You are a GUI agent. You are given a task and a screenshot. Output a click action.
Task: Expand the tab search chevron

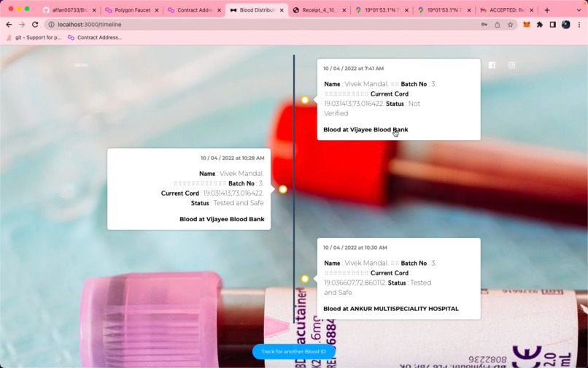click(579, 10)
